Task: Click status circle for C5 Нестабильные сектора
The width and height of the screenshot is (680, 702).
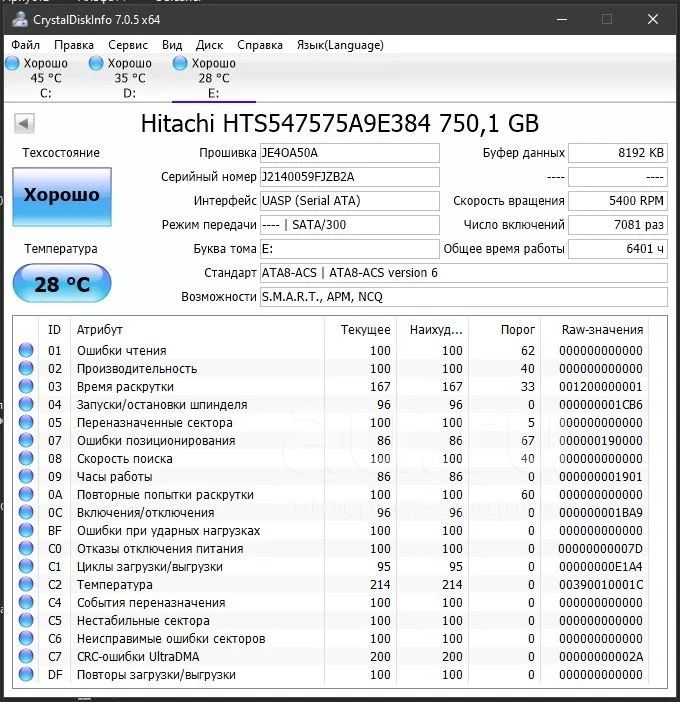Action: (26, 620)
